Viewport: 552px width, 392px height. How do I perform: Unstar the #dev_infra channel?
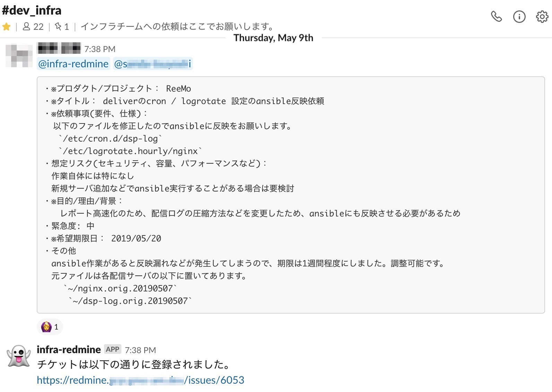(x=7, y=27)
